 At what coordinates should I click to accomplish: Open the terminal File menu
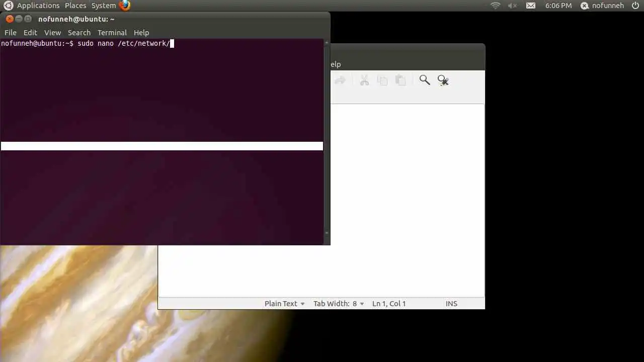pos(11,33)
